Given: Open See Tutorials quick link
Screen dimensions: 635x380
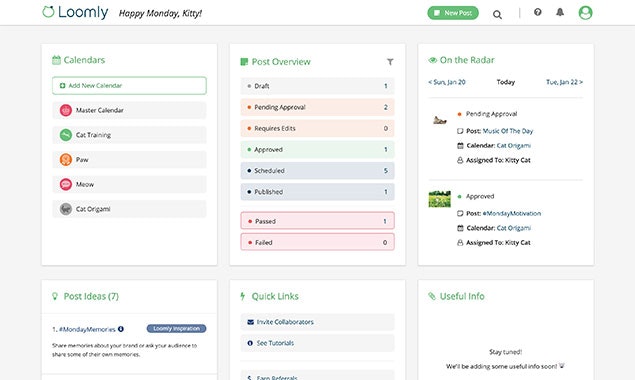Looking at the screenshot, I should pyautogui.click(x=318, y=343).
